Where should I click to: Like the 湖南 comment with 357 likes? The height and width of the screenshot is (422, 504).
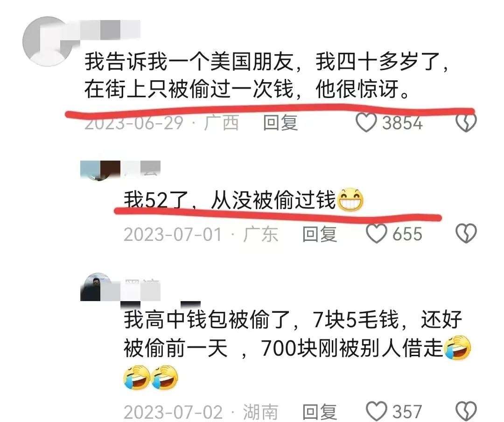coord(377,411)
